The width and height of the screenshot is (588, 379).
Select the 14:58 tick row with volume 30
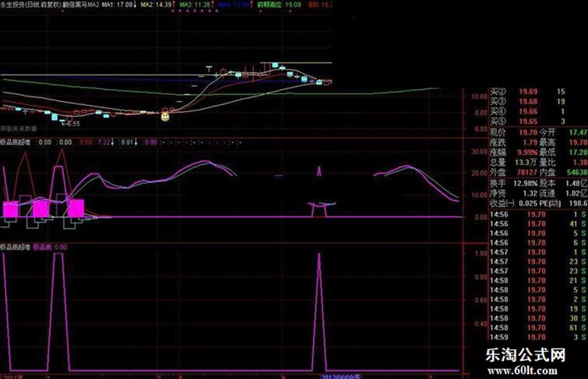[x=539, y=319]
